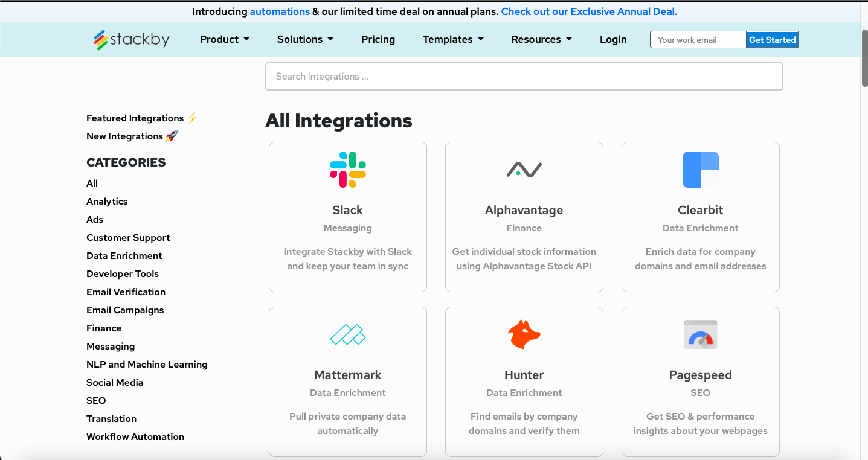The width and height of the screenshot is (868, 460).
Task: Open the Slack integration logo
Action: [348, 170]
